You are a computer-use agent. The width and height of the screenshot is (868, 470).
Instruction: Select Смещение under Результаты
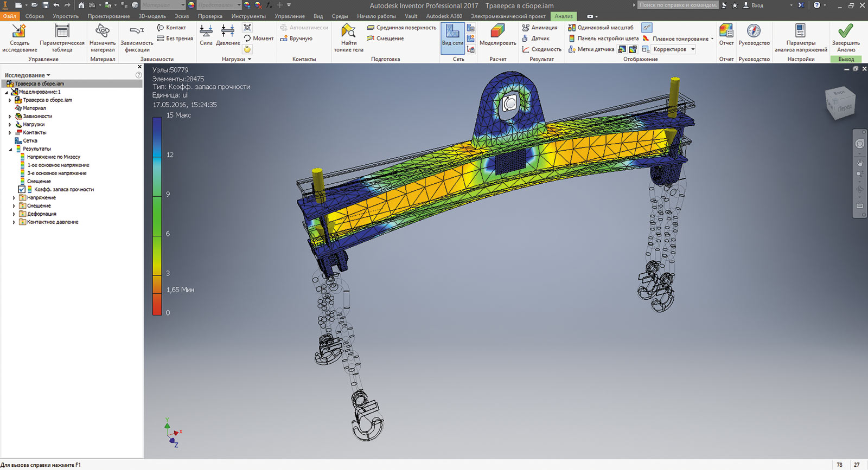tap(39, 182)
